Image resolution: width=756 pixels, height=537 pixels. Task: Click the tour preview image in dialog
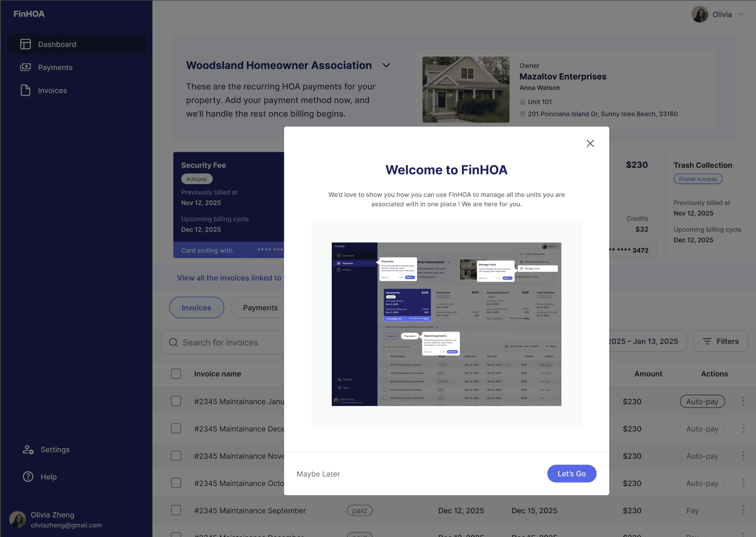coord(446,324)
